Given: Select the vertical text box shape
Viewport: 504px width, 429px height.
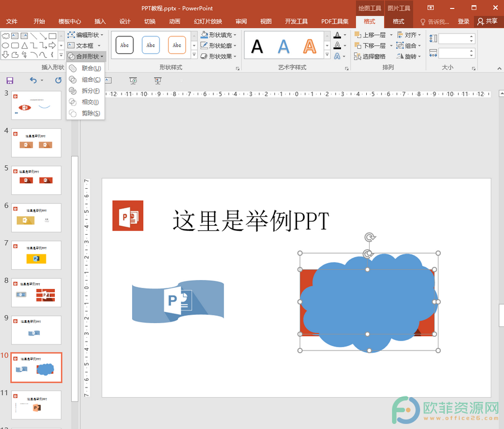Looking at the screenshot, I should tap(25, 36).
